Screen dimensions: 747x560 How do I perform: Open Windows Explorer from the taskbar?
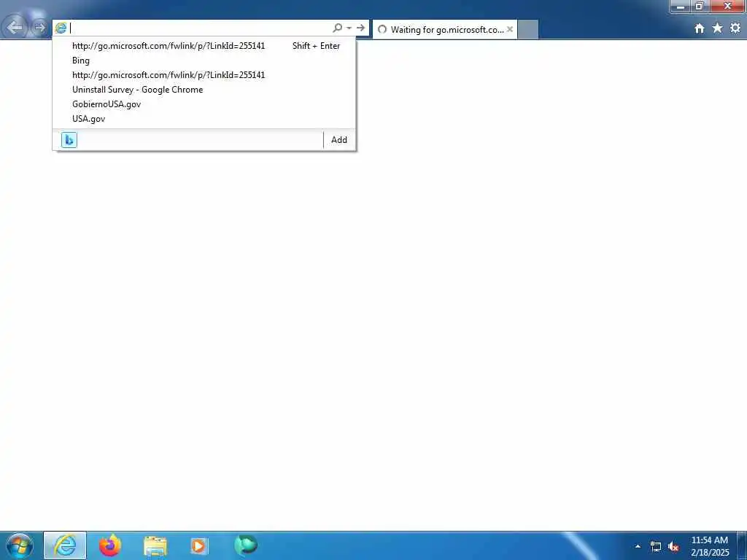coord(155,545)
